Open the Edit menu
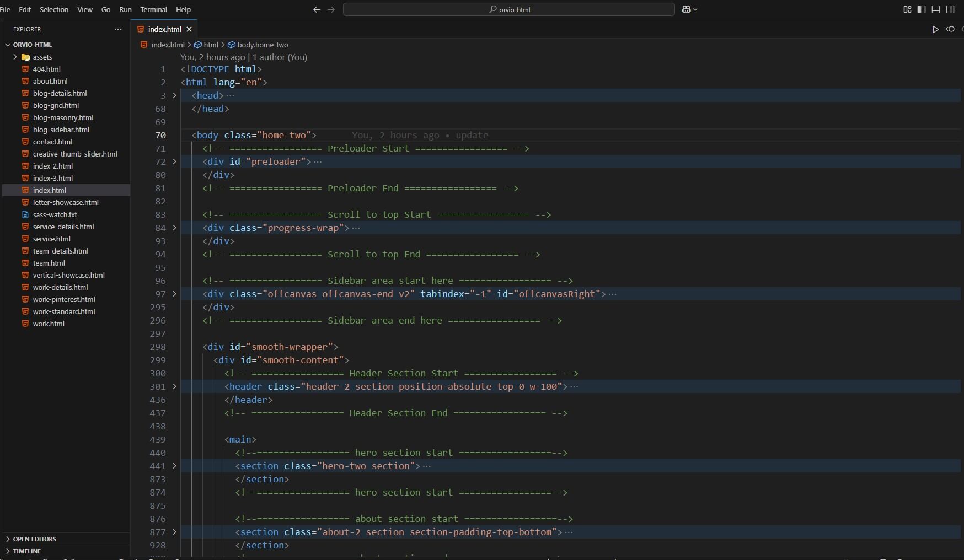 (25, 9)
